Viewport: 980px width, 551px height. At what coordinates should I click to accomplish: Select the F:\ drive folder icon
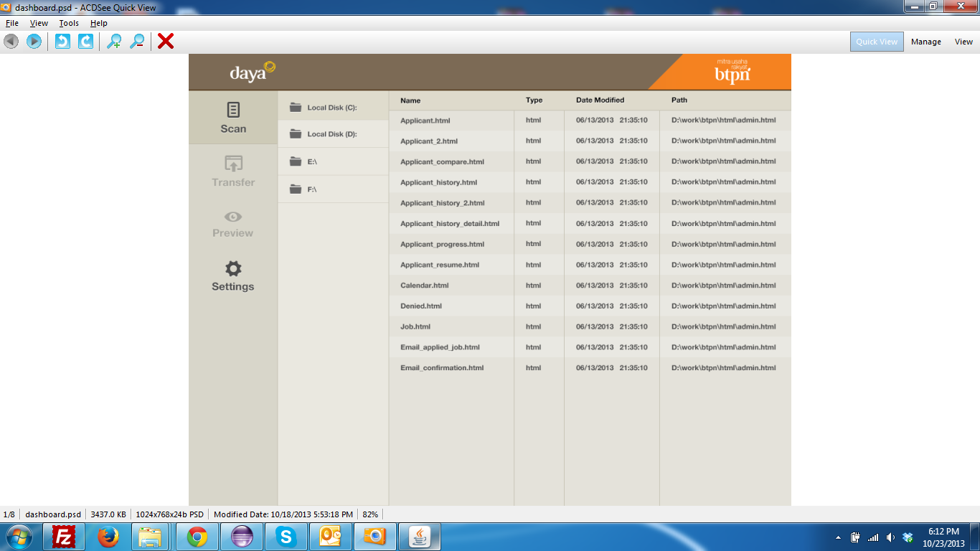296,189
